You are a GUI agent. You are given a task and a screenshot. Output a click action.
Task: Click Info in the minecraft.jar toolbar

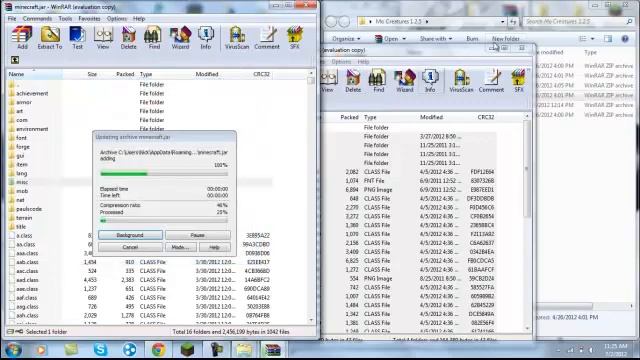[x=206, y=38]
